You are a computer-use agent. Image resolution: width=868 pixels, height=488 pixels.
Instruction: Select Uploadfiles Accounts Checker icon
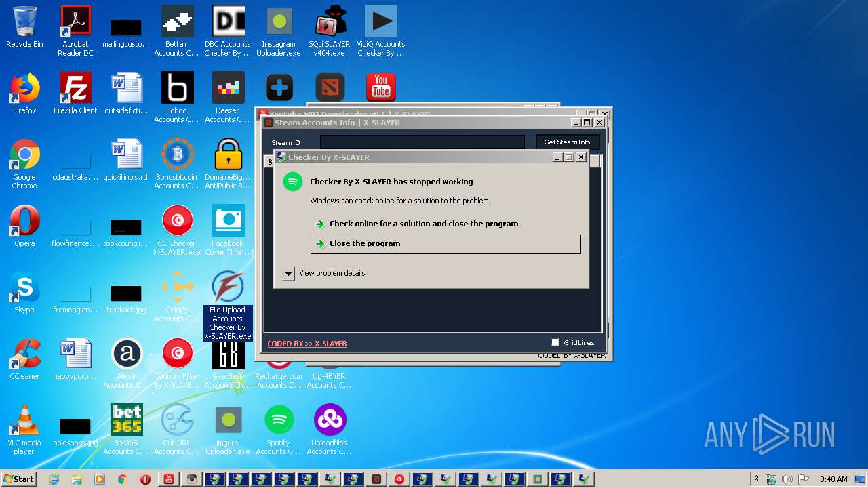(x=330, y=429)
